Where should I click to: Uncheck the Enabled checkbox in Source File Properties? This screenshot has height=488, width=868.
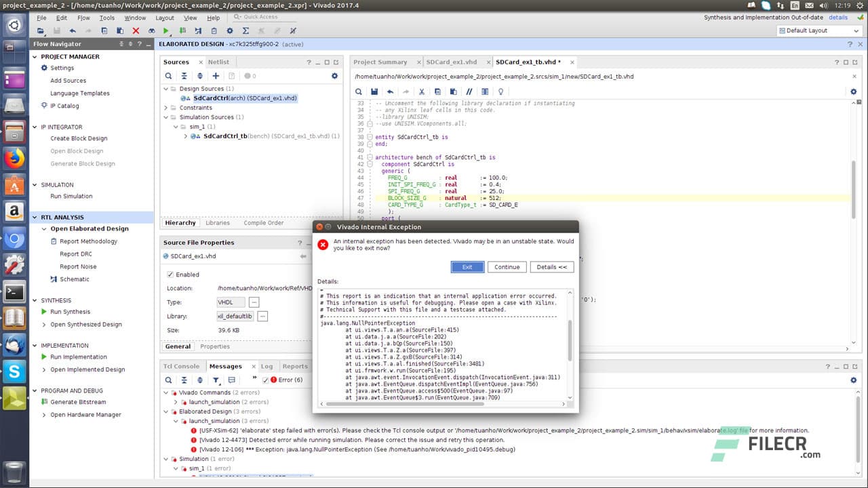point(169,274)
